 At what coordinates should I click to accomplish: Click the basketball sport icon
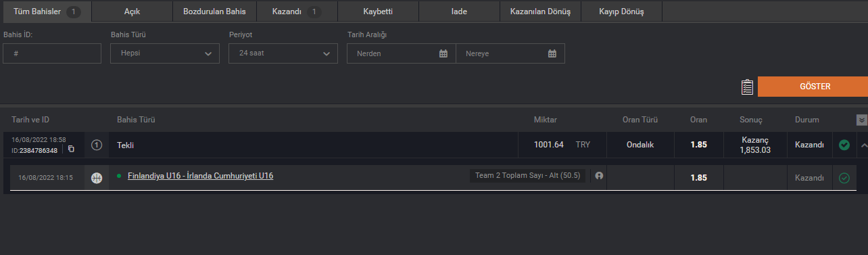click(x=97, y=178)
